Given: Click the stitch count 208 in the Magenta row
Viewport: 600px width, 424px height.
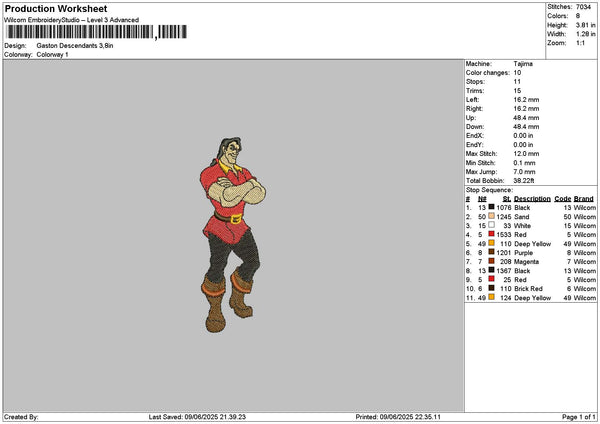Looking at the screenshot, I should (x=505, y=262).
